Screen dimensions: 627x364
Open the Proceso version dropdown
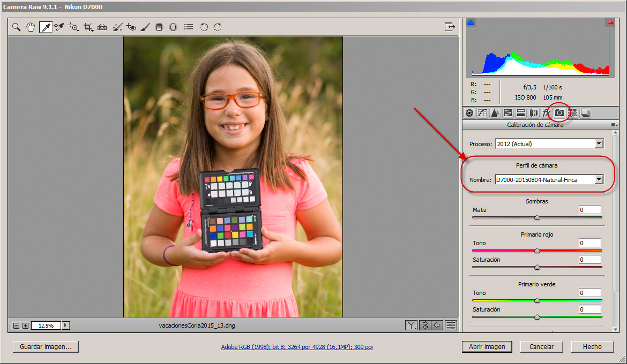coord(600,143)
